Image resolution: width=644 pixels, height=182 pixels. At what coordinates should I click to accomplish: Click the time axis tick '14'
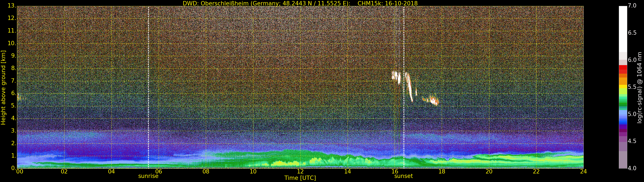coord(348,171)
